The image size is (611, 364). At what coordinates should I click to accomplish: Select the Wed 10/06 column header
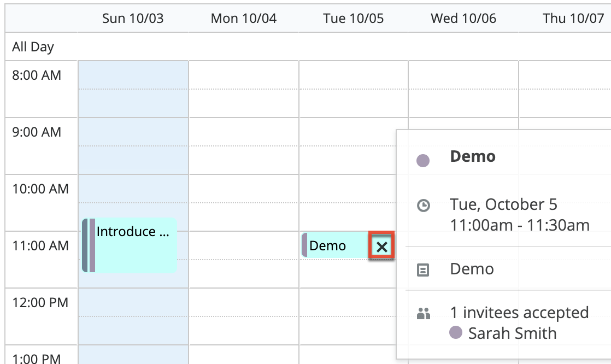click(463, 19)
